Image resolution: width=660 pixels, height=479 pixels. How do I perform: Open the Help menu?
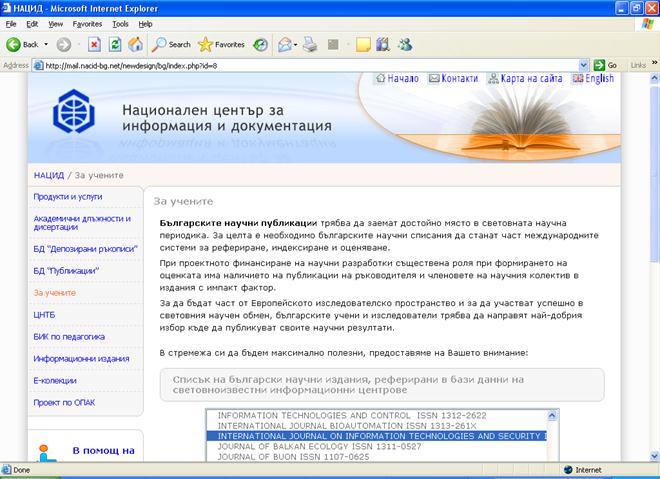coord(145,24)
